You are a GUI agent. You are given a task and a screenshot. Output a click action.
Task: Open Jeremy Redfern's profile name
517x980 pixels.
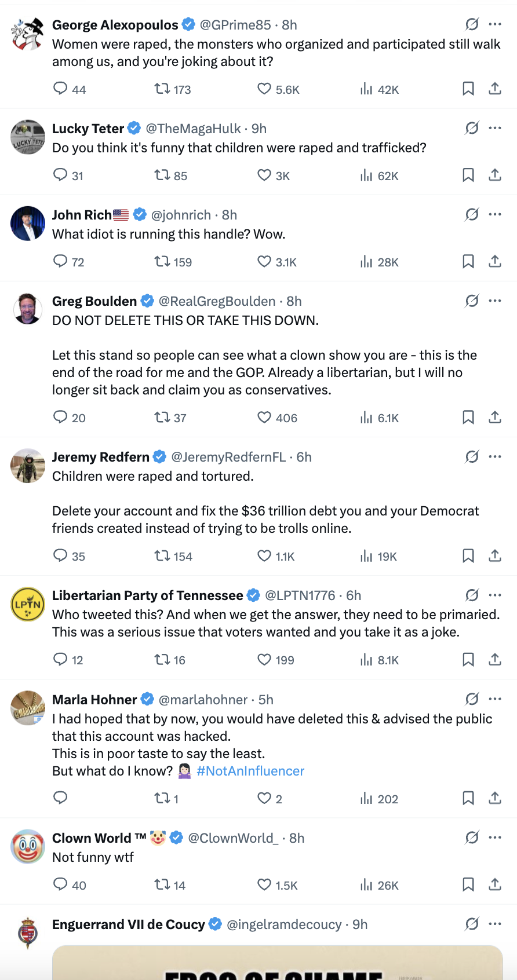click(100, 457)
